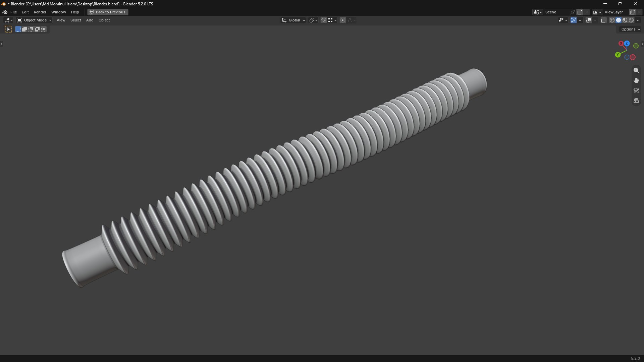644x362 pixels.
Task: Toggle X-Ray mode
Action: click(603, 20)
